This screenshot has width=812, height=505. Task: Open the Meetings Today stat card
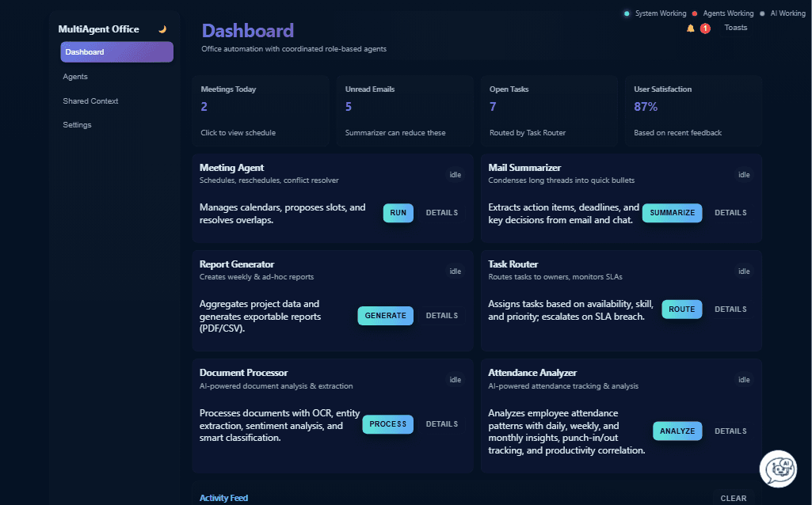click(261, 112)
